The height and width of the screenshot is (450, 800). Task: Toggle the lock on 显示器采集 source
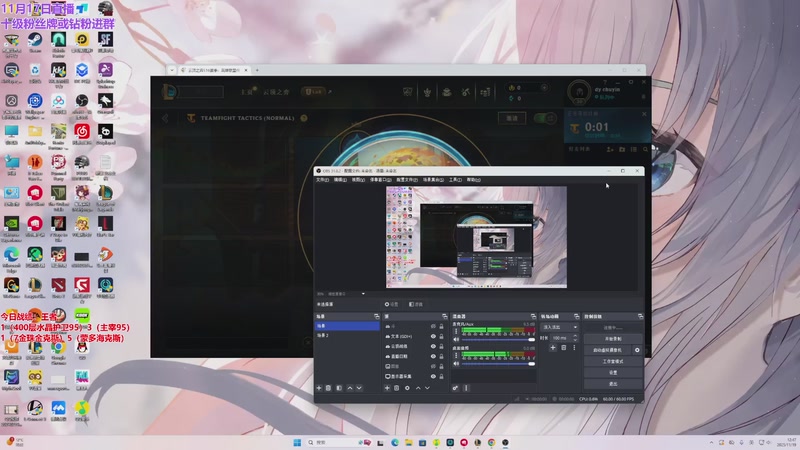(441, 377)
